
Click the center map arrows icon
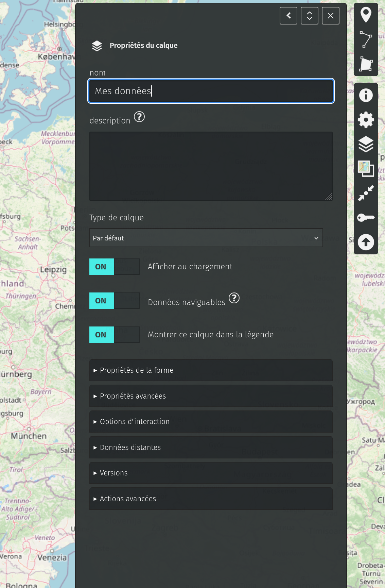click(366, 193)
